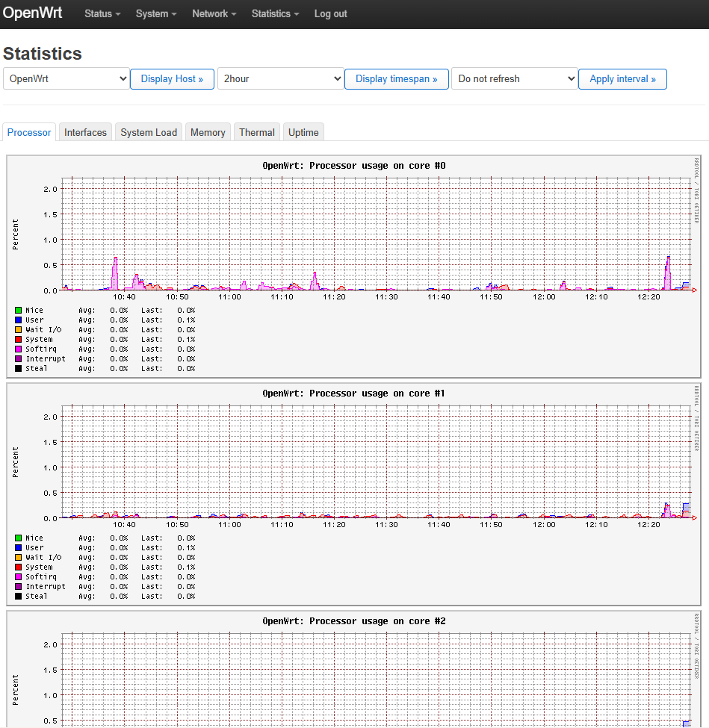The height and width of the screenshot is (728, 709).
Task: Go to the Memory tab
Action: [x=208, y=132]
